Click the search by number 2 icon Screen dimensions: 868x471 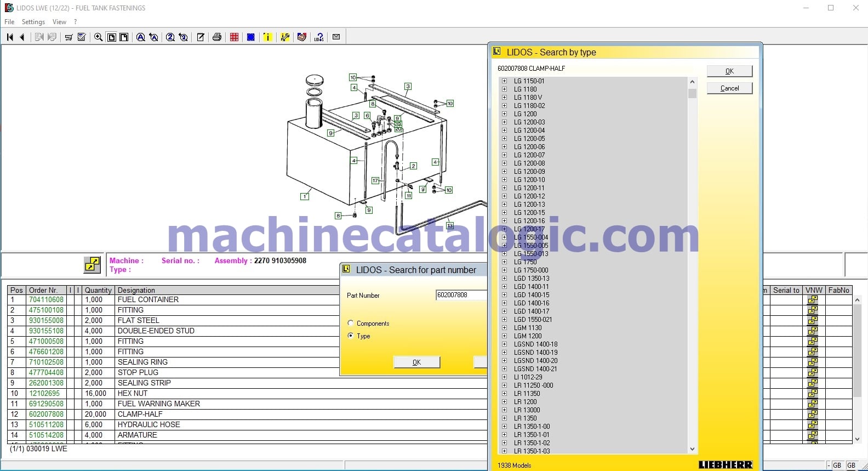[x=170, y=37]
